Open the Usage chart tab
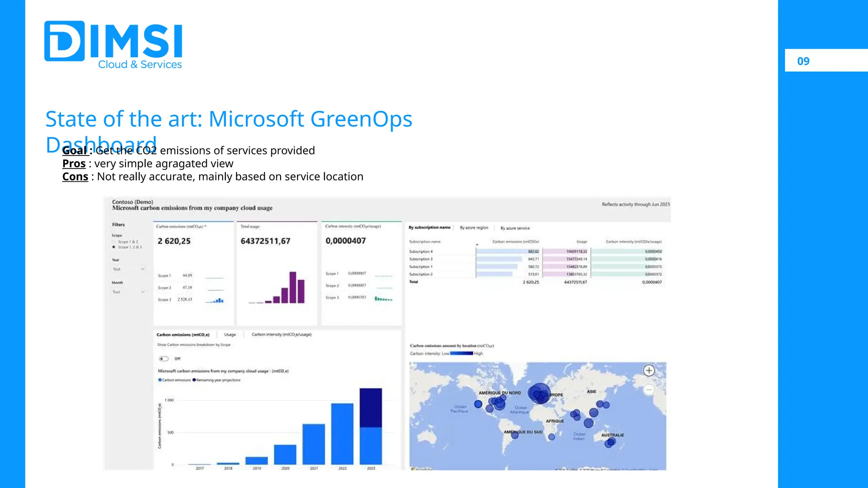The height and width of the screenshot is (488, 868). click(x=230, y=335)
